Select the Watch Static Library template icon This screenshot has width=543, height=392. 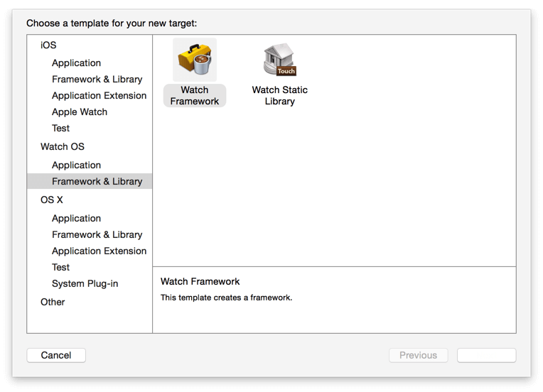tap(279, 61)
